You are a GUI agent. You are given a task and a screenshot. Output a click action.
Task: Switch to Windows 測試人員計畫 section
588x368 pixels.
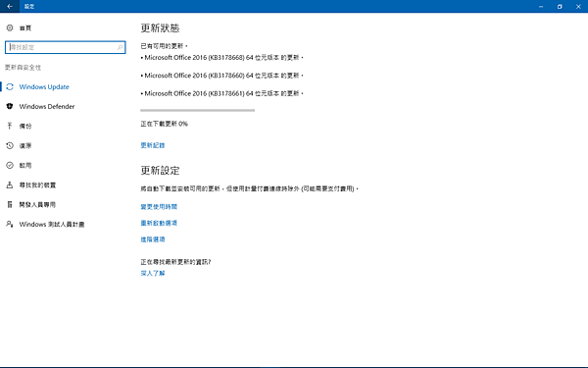click(x=52, y=224)
